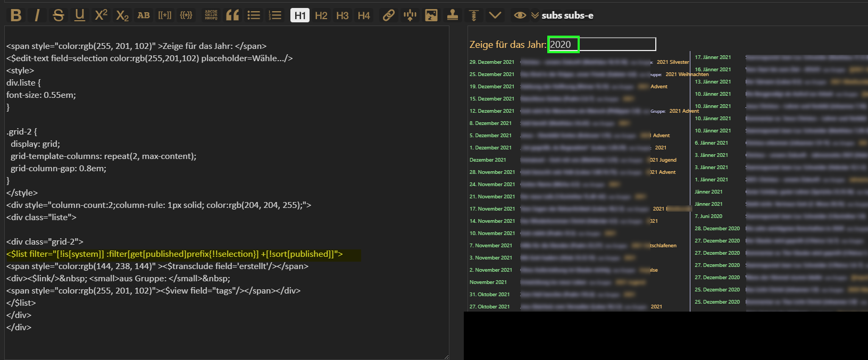Apply Heading 2 with the H2 button
Viewport: 868px width, 360px height.
pyautogui.click(x=321, y=15)
